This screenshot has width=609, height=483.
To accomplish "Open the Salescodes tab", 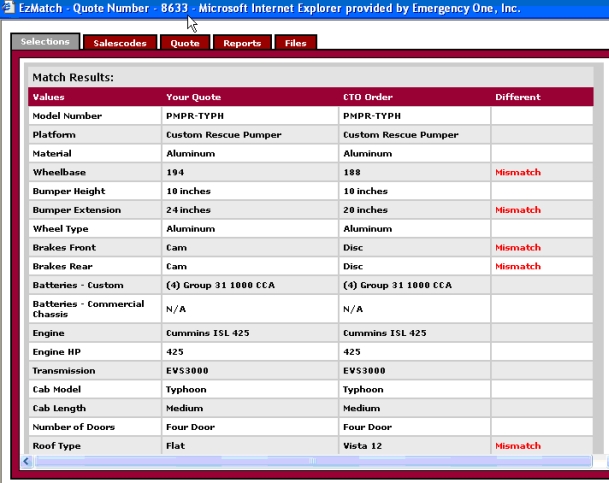I will click(x=120, y=43).
